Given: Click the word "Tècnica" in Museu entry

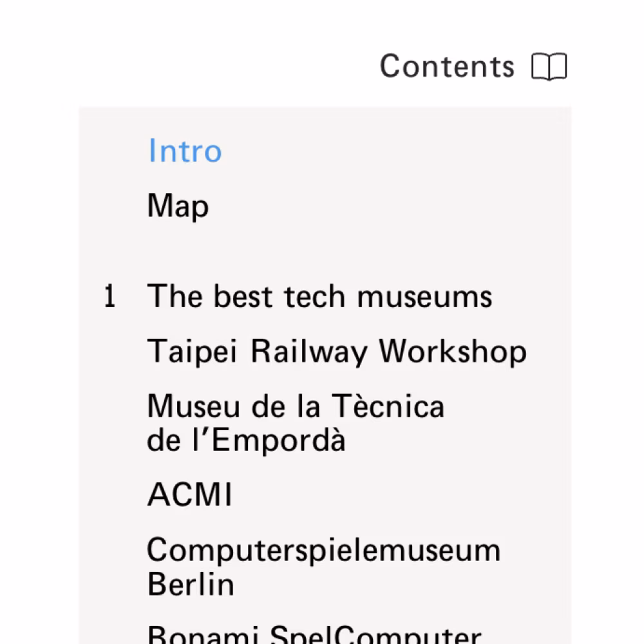Looking at the screenshot, I should coord(388,407).
